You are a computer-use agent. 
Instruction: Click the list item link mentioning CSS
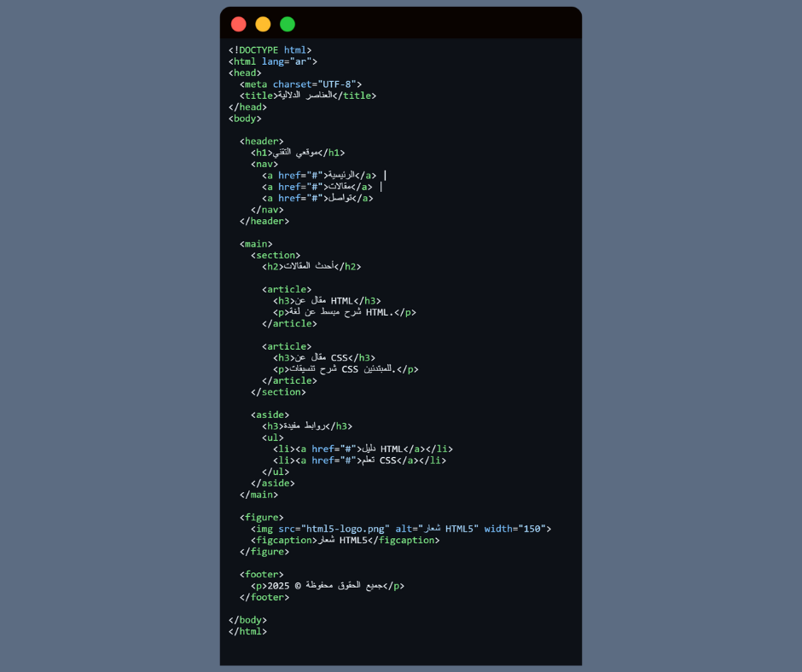tap(359, 461)
